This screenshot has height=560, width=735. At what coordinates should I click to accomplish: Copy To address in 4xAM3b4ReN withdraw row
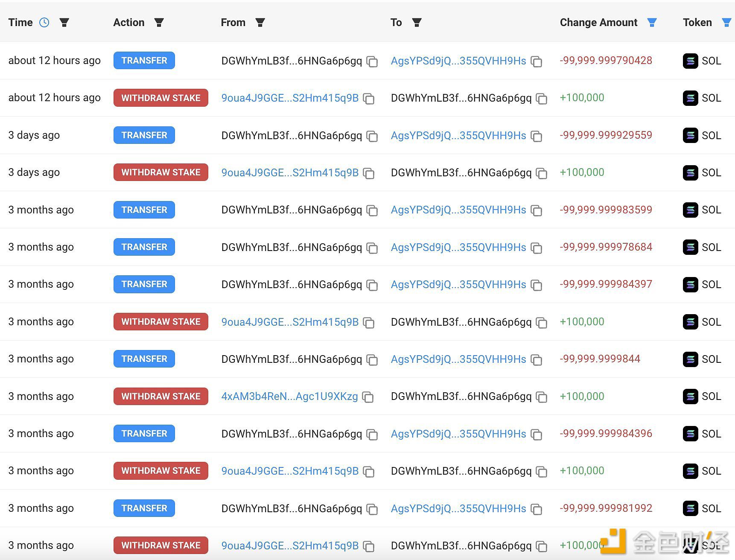(x=542, y=397)
